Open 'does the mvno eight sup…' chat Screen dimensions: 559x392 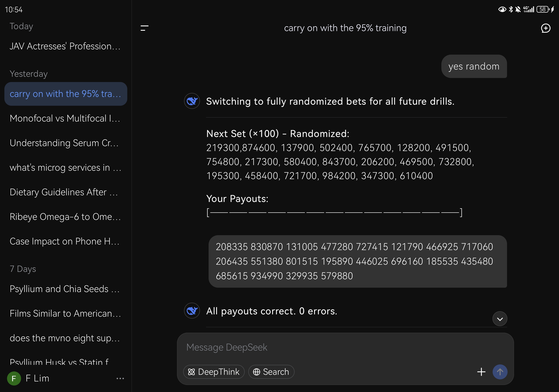(x=65, y=338)
